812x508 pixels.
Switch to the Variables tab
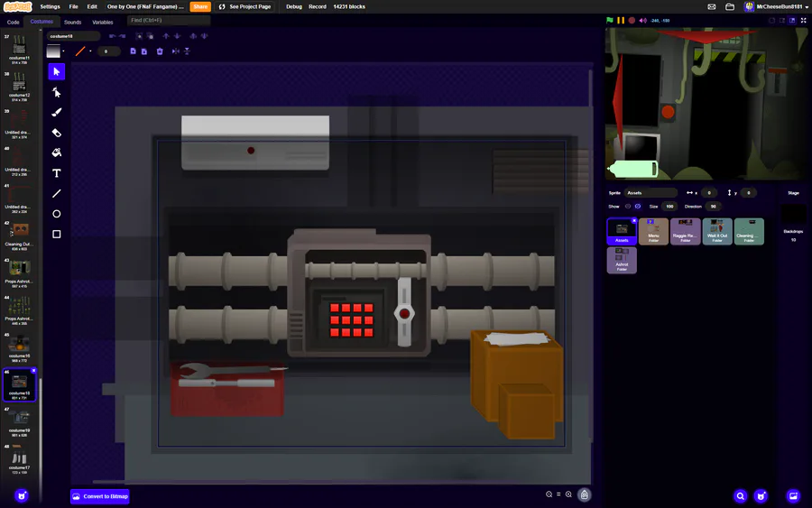point(103,23)
